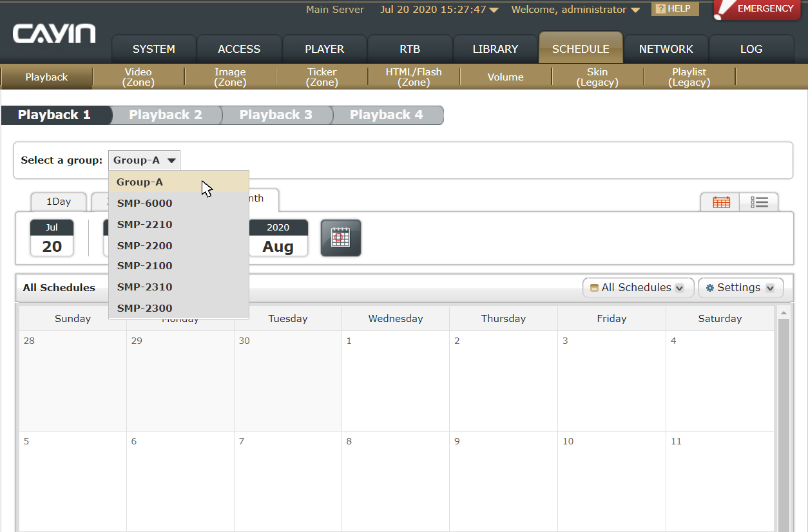Viewport: 808px width, 532px height.
Task: Choose SMP-2300 in group list
Action: [x=179, y=308]
